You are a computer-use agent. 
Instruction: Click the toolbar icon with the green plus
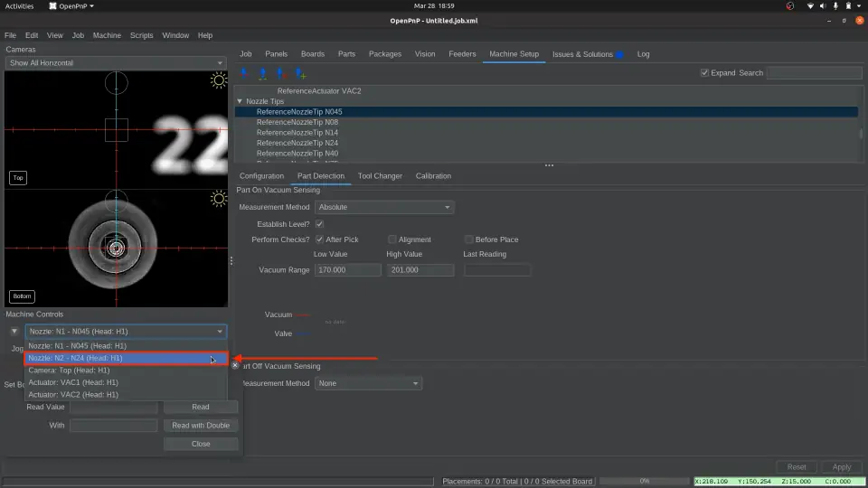[x=300, y=73]
